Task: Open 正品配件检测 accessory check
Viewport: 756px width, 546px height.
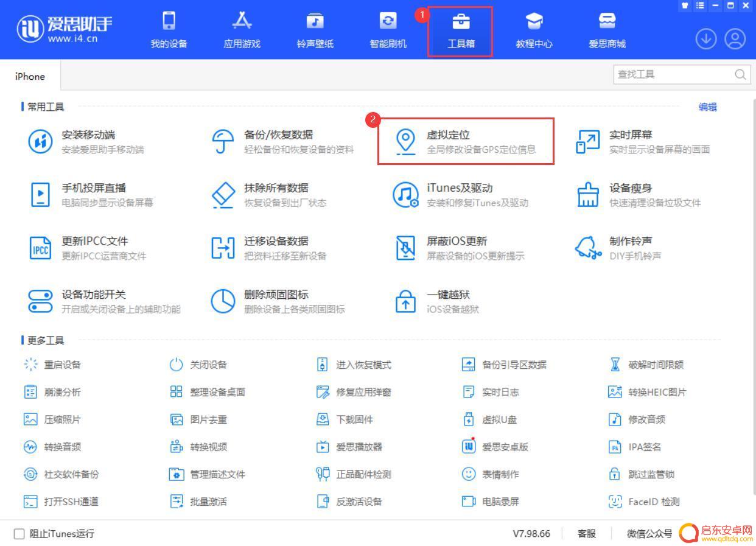Action: 354,474
